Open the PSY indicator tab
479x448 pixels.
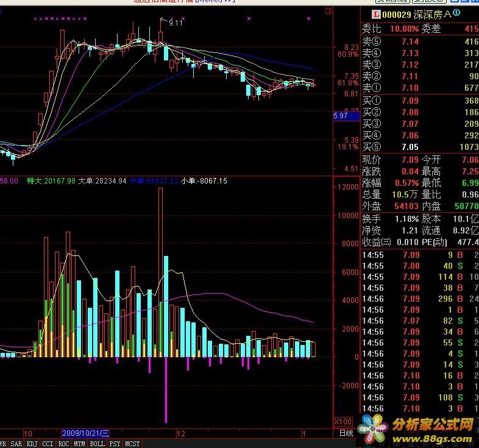tap(115, 444)
